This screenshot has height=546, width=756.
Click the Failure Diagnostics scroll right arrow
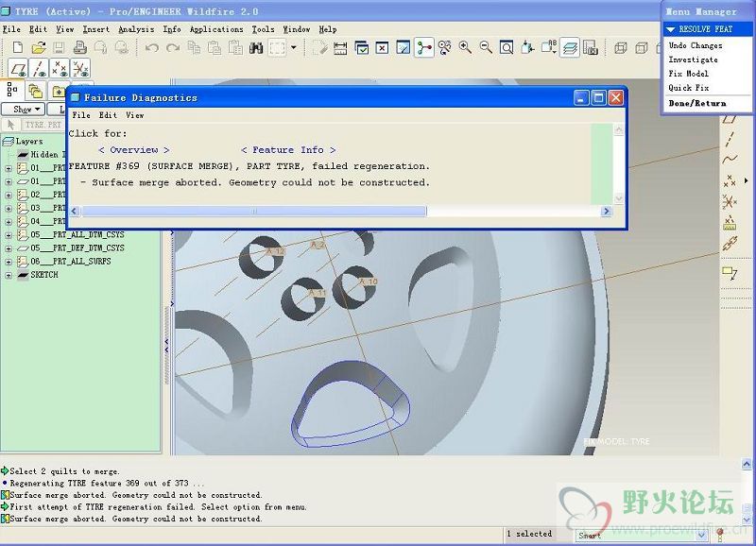click(x=607, y=211)
